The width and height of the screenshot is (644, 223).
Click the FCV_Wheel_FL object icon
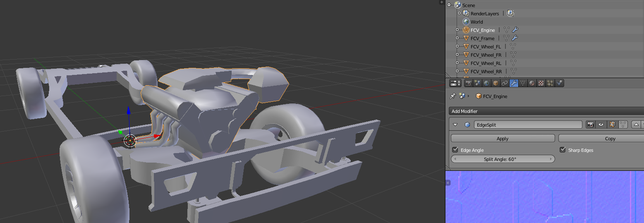point(466,46)
